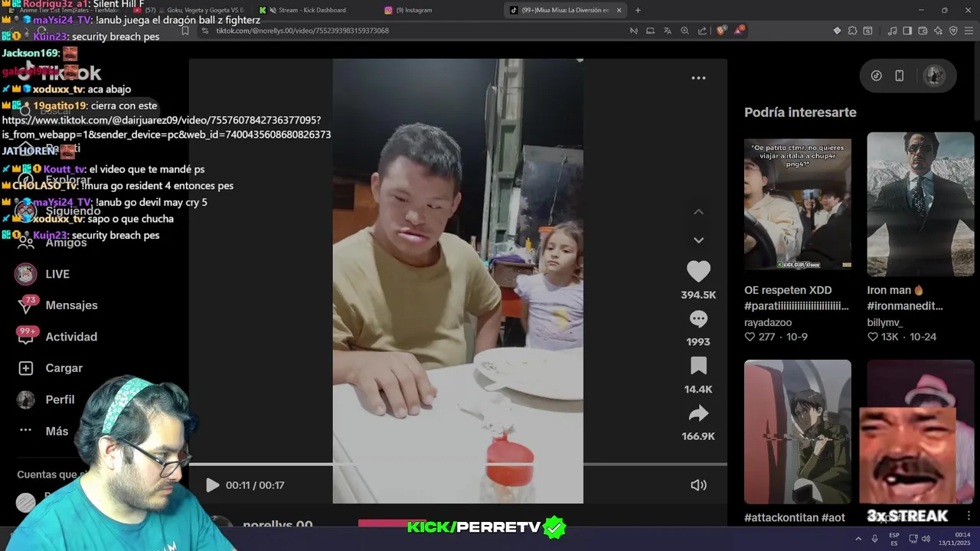Open the browser extensions puzzle icon
This screenshot has height=551, width=980.
click(852, 31)
